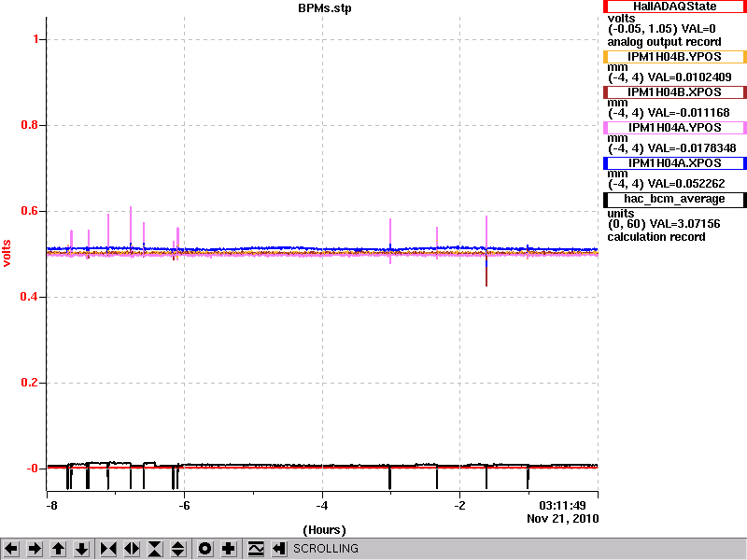747x560 pixels.
Task: Select the IPM1H04A.YPOS curve legend entry
Action: point(674,128)
